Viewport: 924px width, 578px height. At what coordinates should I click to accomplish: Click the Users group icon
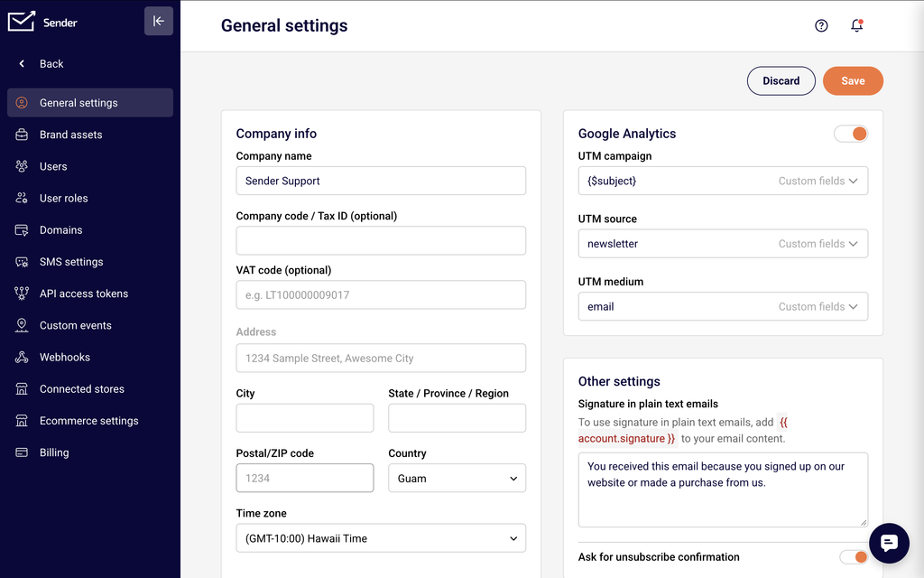click(22, 166)
